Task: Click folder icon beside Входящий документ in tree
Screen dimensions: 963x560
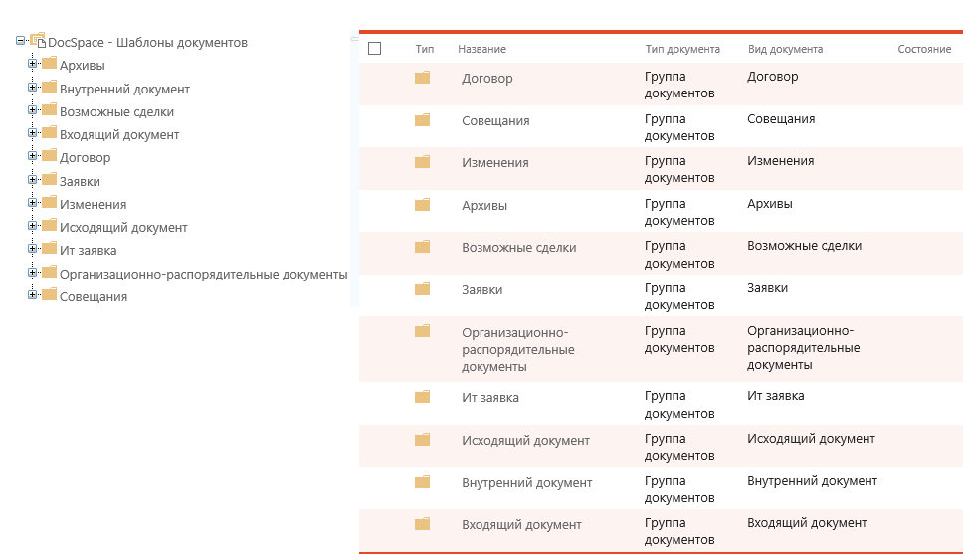Action: (49, 132)
